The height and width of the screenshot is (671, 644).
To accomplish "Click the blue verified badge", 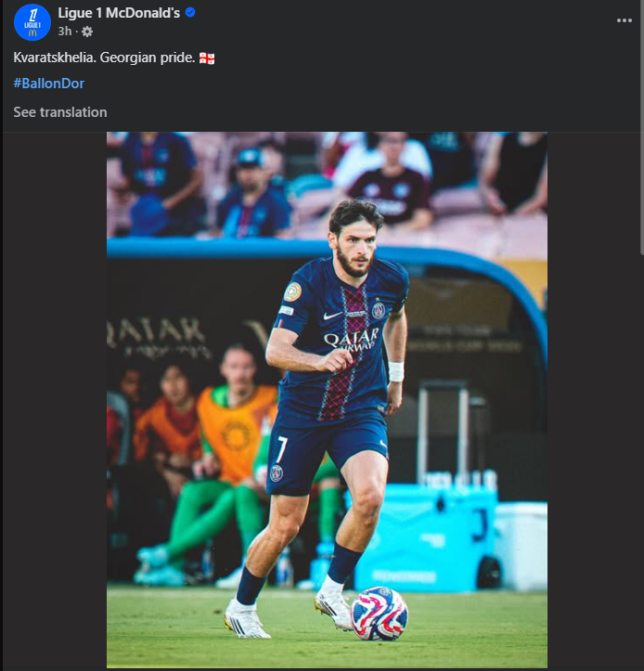I will coord(190,13).
